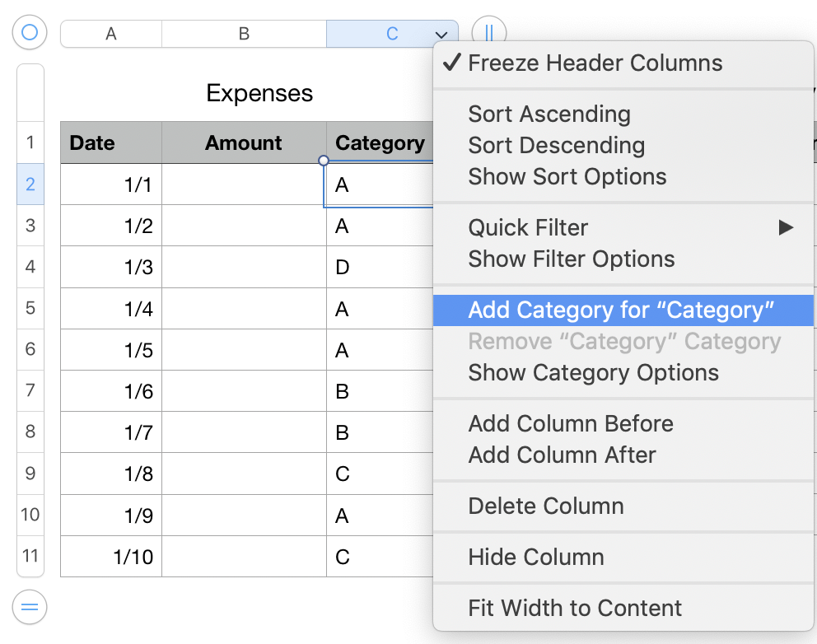817x644 pixels.
Task: Select Show Sort Options
Action: [567, 177]
